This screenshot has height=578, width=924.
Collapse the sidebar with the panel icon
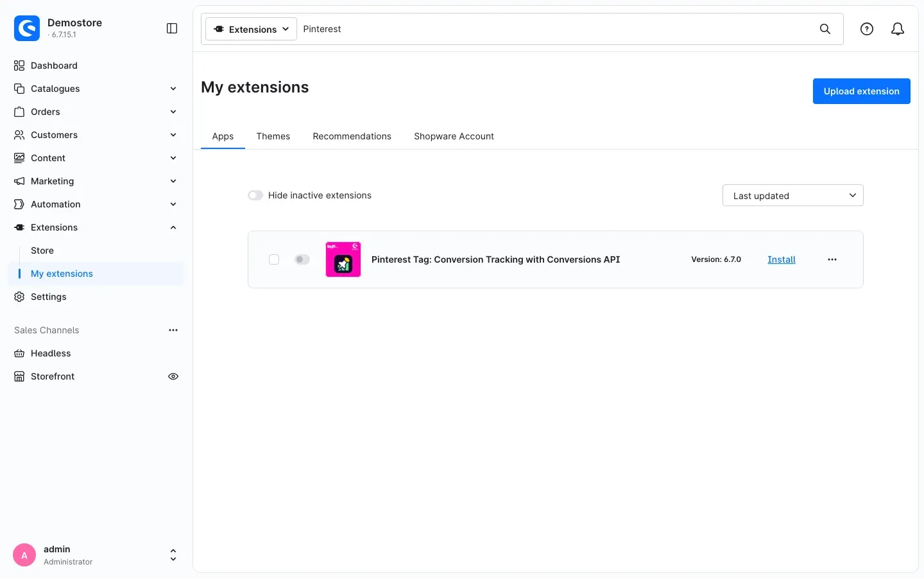pyautogui.click(x=172, y=28)
